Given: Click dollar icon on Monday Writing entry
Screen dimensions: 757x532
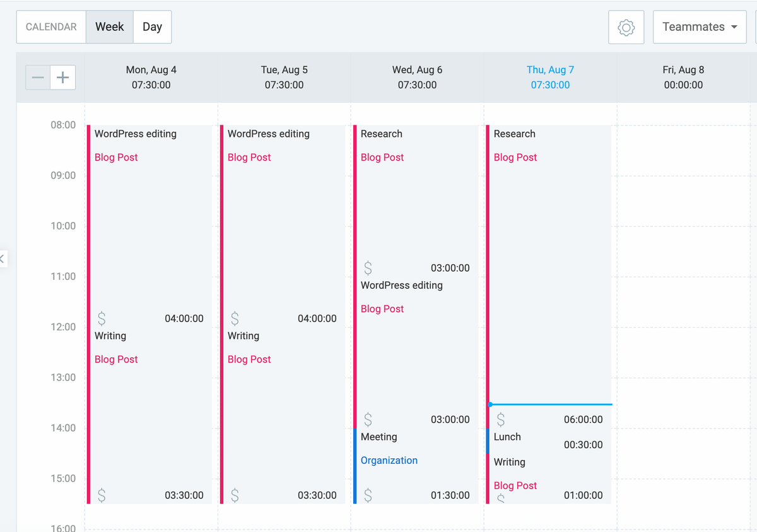Looking at the screenshot, I should (x=102, y=495).
